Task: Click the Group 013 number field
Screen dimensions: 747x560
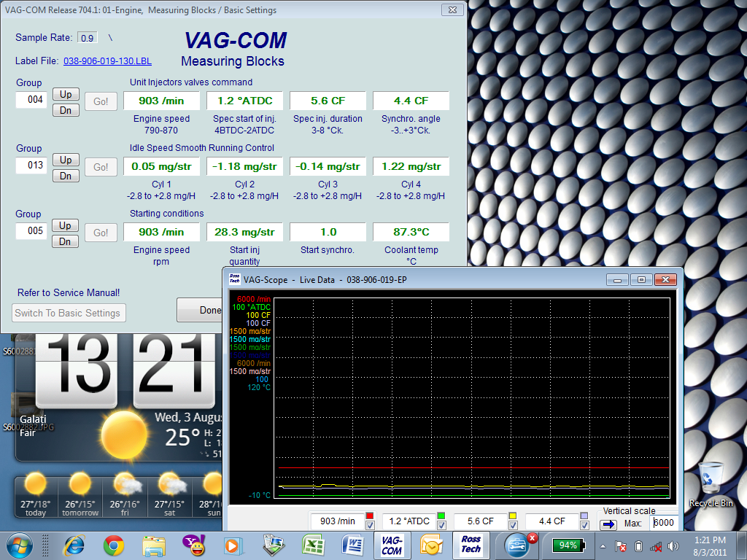Action: [31, 166]
